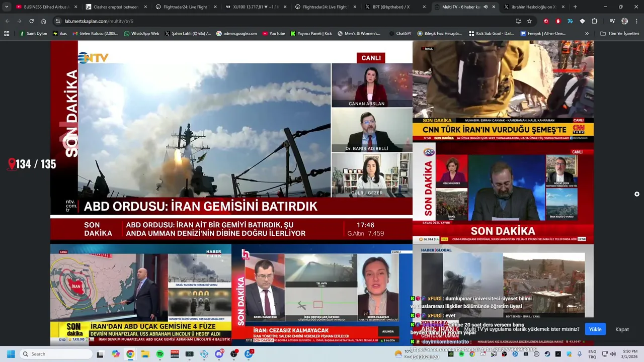This screenshot has height=362, width=644.
Task: Expand the hidden bookmarks chevron
Action: click(587, 34)
